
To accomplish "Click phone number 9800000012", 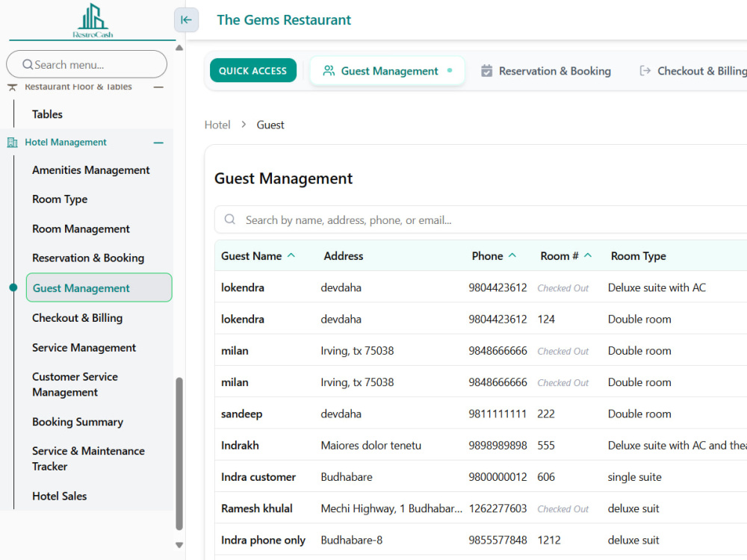I will coord(498,476).
